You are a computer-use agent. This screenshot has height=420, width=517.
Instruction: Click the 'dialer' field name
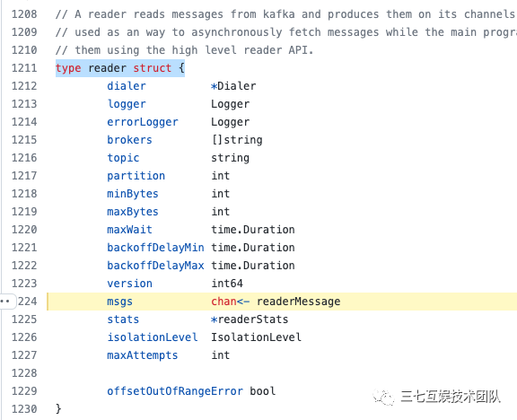127,86
